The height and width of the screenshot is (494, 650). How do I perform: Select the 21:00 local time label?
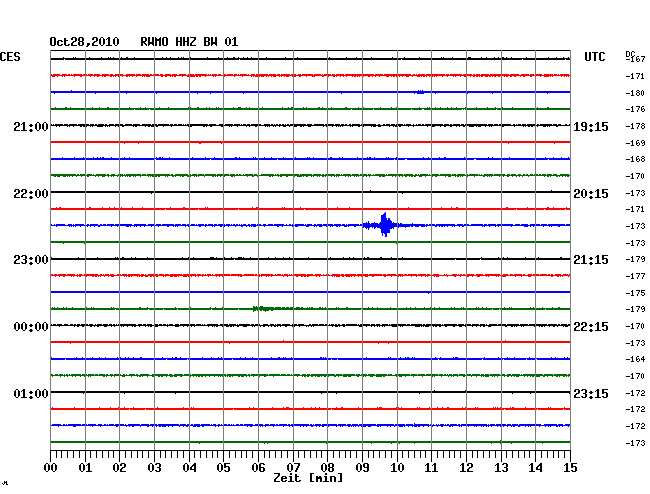(x=31, y=127)
